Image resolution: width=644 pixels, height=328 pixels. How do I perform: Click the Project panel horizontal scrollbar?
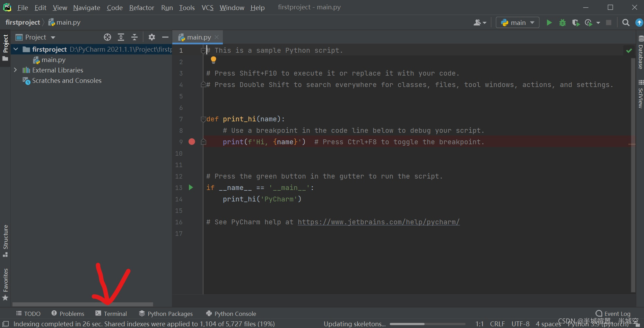pyautogui.click(x=82, y=304)
